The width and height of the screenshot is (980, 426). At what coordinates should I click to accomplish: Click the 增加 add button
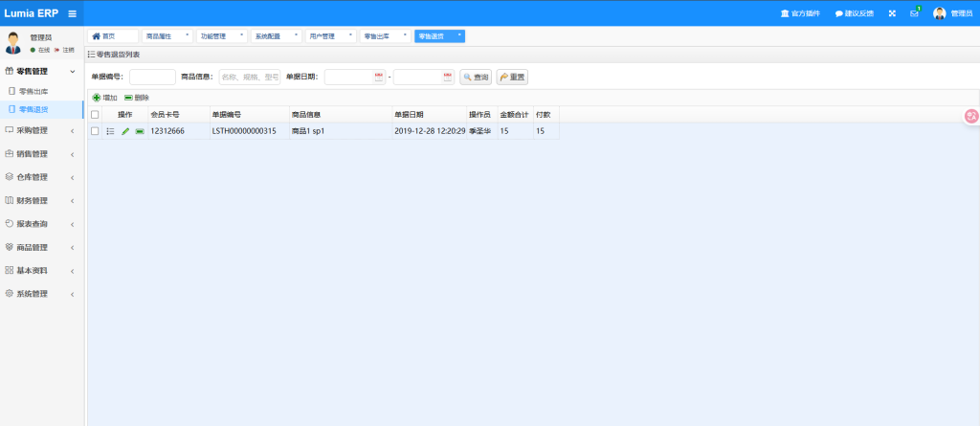point(104,98)
